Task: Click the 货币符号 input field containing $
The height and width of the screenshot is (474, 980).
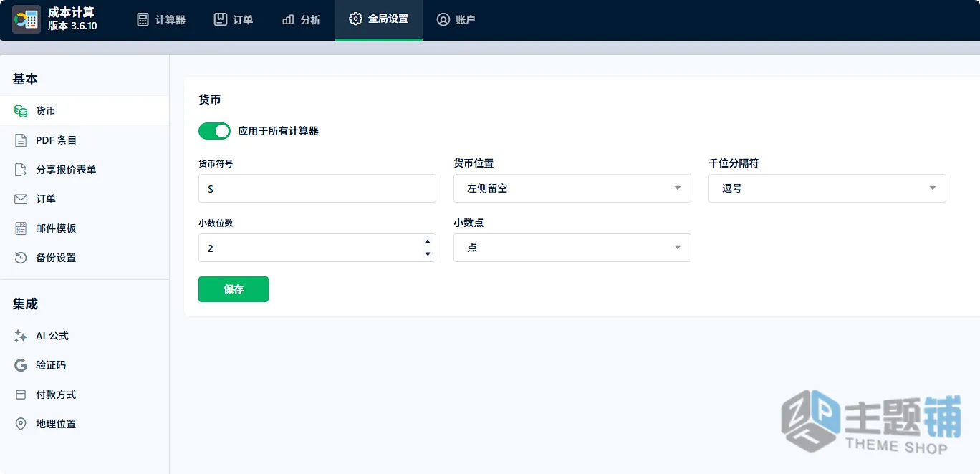Action: click(x=317, y=188)
